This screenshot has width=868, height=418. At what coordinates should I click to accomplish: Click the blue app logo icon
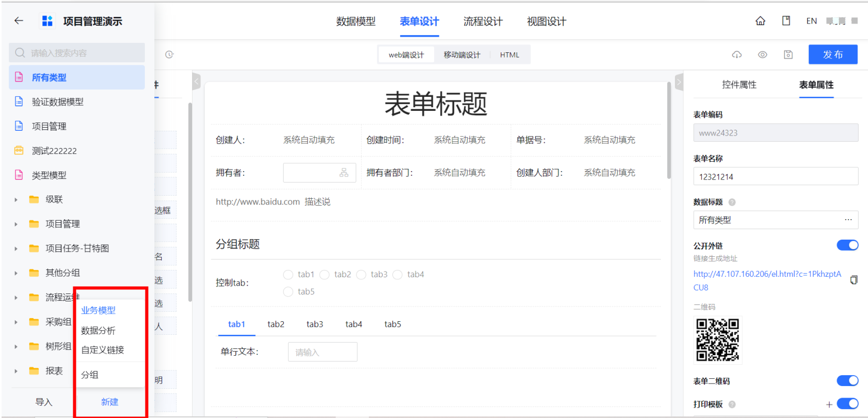tap(47, 21)
